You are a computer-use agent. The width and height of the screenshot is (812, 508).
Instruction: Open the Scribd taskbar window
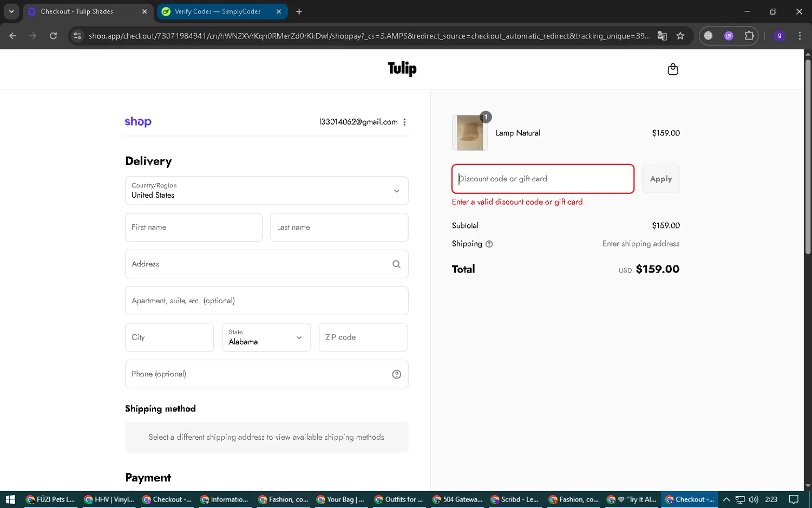tap(514, 499)
